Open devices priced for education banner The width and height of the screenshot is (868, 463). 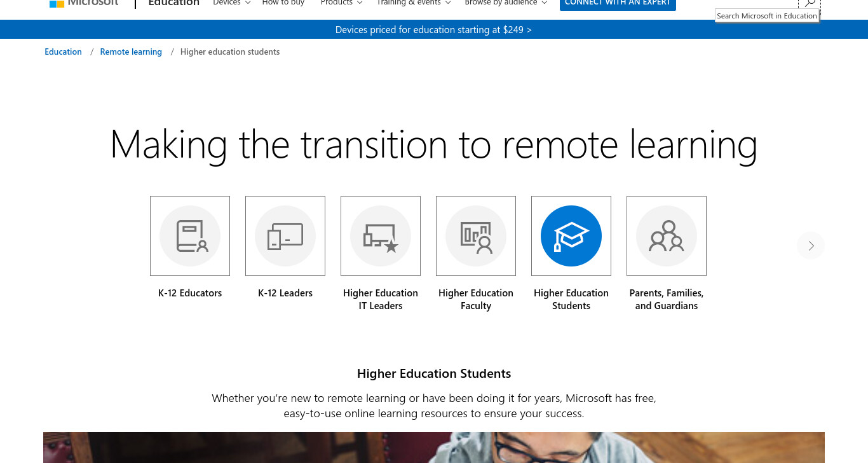pos(434,29)
